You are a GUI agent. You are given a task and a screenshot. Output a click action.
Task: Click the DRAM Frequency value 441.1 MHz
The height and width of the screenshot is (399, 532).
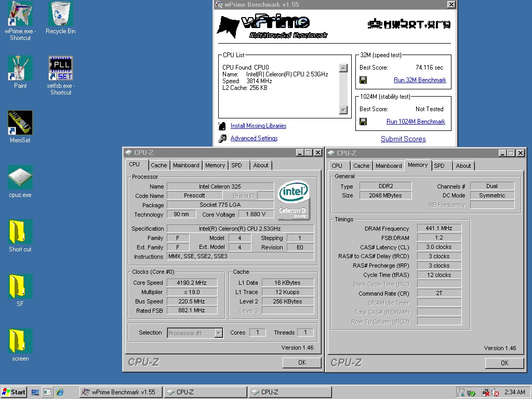pos(439,229)
